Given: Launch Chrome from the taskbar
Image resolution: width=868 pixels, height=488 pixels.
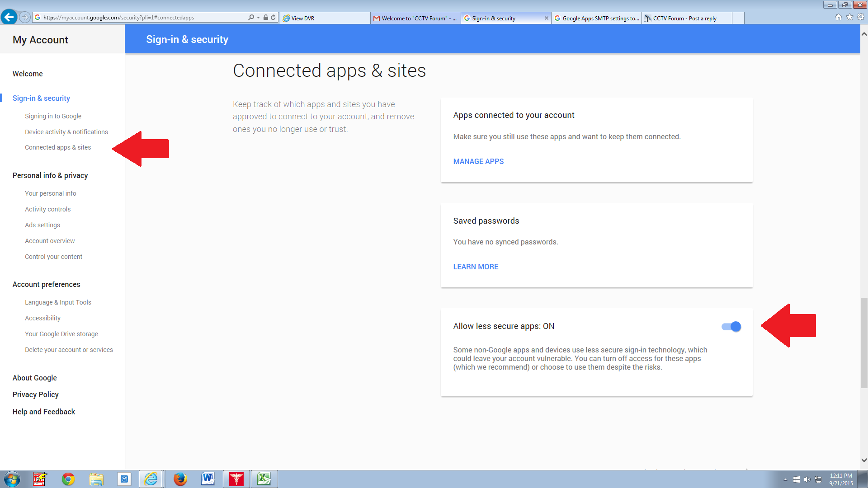Looking at the screenshot, I should pyautogui.click(x=68, y=479).
